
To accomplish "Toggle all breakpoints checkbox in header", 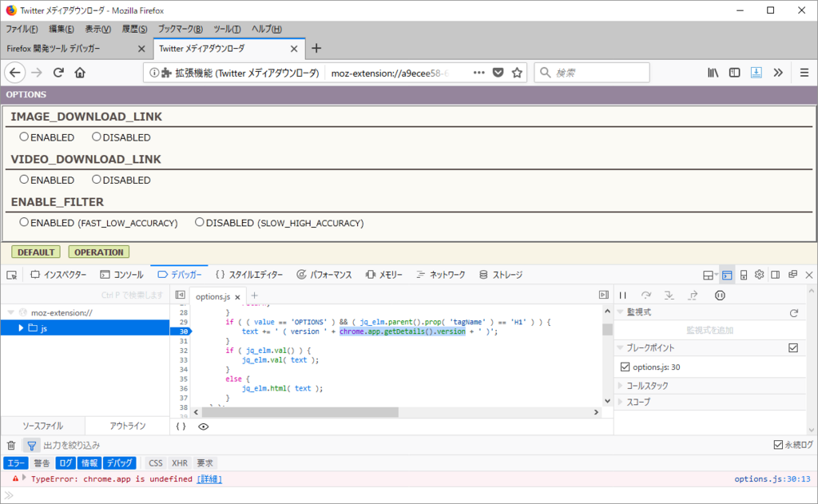I will (x=793, y=347).
